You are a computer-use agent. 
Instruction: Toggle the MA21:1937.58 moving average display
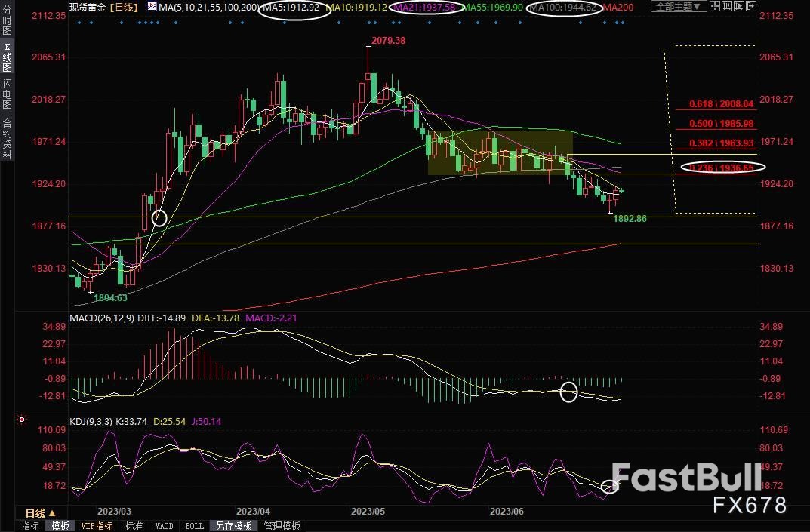(x=427, y=7)
